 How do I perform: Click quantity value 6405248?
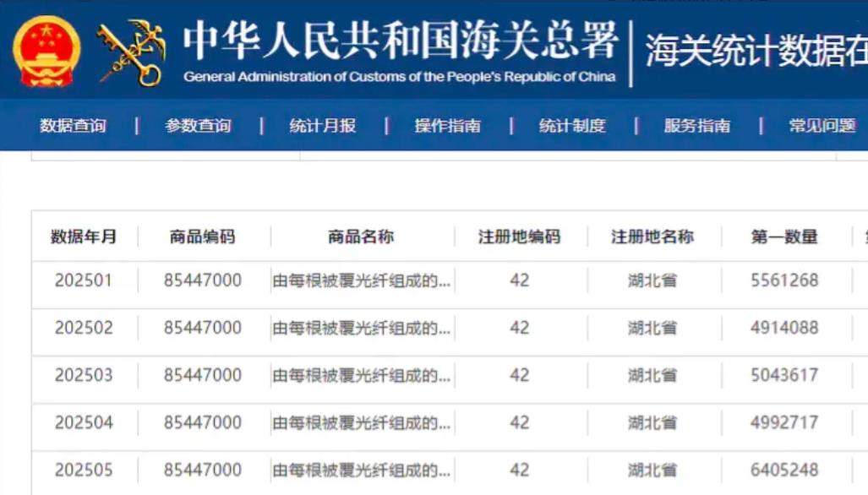(x=784, y=471)
